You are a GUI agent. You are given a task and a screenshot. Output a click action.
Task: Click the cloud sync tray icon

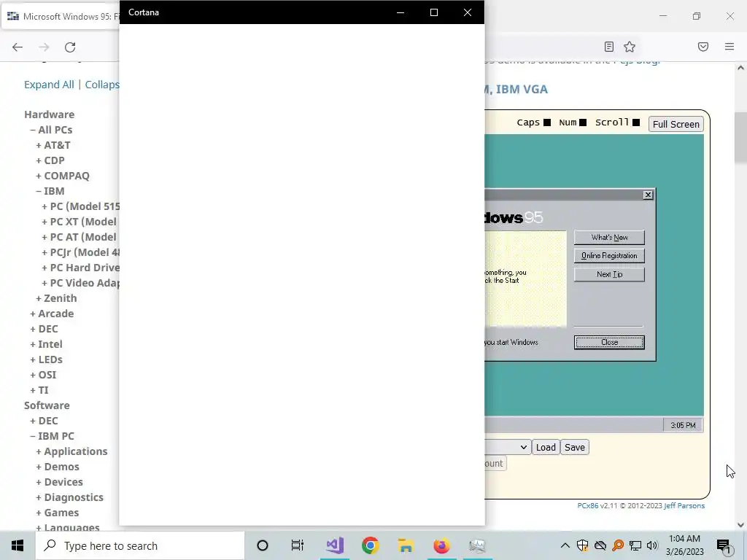[x=600, y=545]
